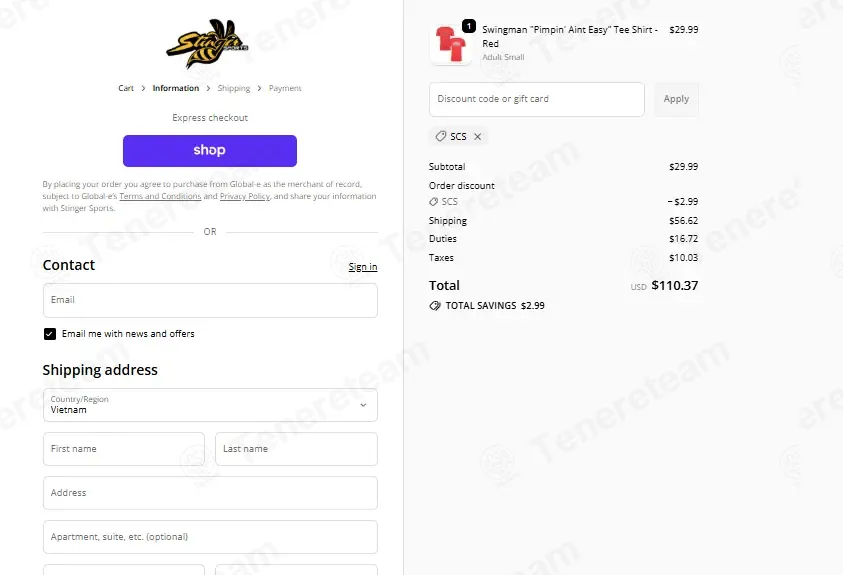Screen dimensions: 843x575
Task: Select the Shipping breadcrumb step
Action: click(x=234, y=88)
